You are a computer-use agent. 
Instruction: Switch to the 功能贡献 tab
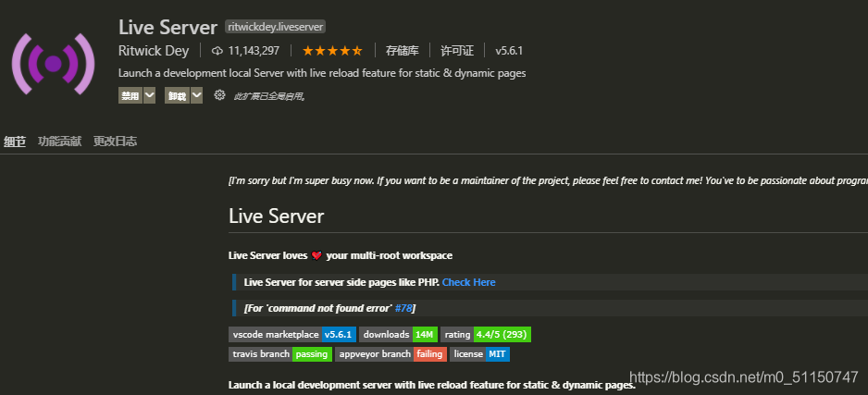click(x=60, y=141)
